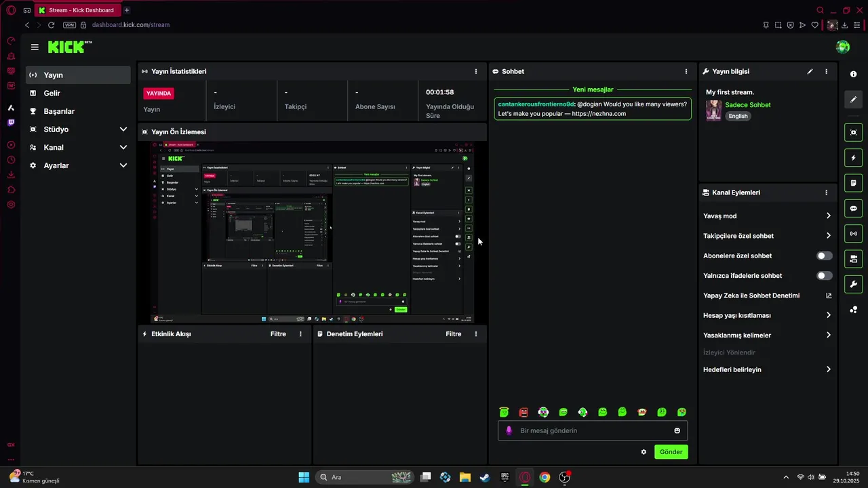868x488 pixels.
Task: Open Yavaş mod settings arrow
Action: [x=828, y=216]
